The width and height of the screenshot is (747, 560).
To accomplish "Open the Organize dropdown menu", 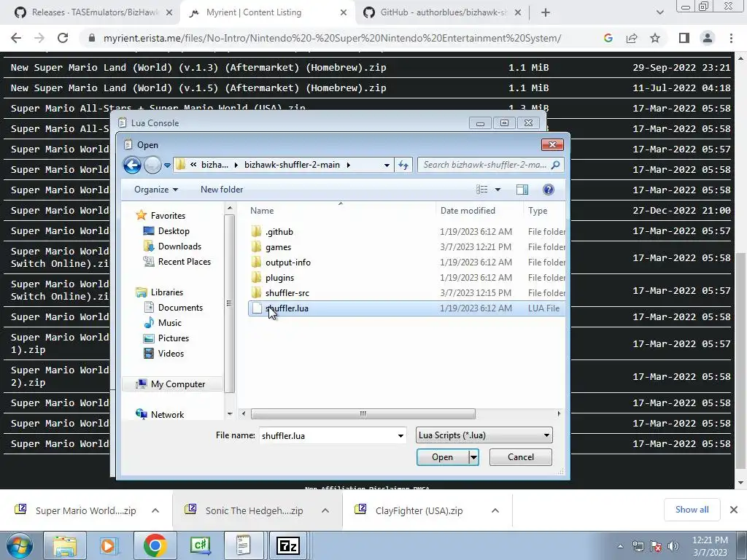I will [x=156, y=190].
